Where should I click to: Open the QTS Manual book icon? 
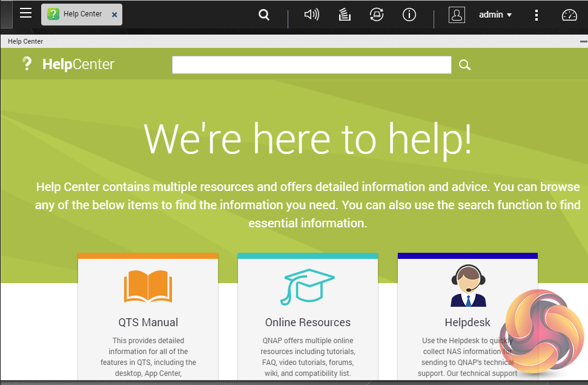tap(148, 286)
